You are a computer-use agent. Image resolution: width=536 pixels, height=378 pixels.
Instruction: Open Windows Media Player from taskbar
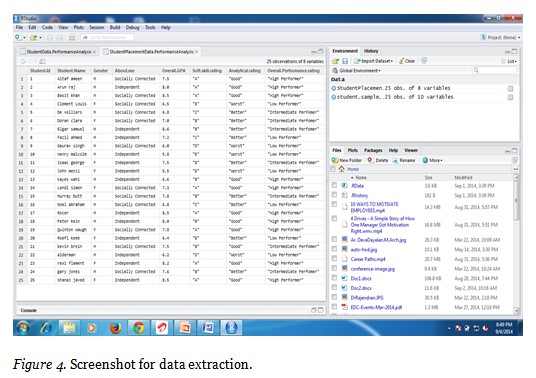(91, 328)
